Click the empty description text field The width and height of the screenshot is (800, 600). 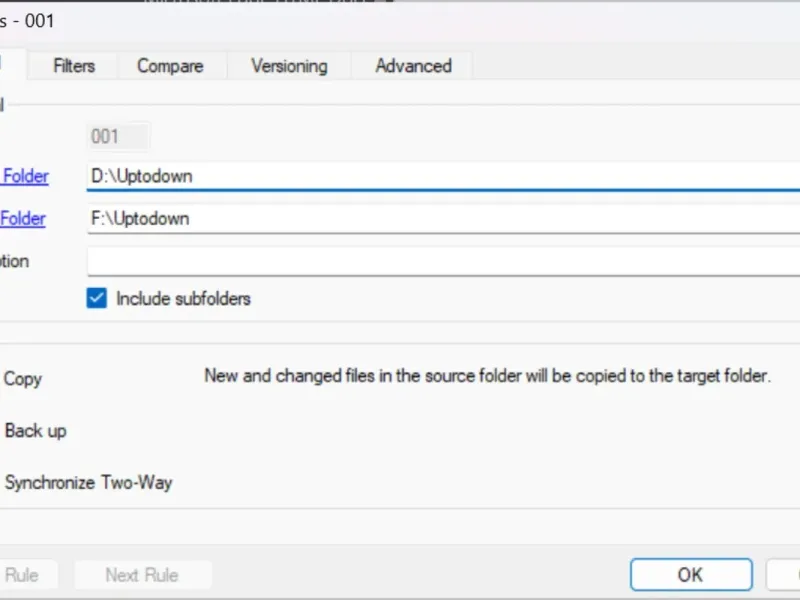[440, 261]
